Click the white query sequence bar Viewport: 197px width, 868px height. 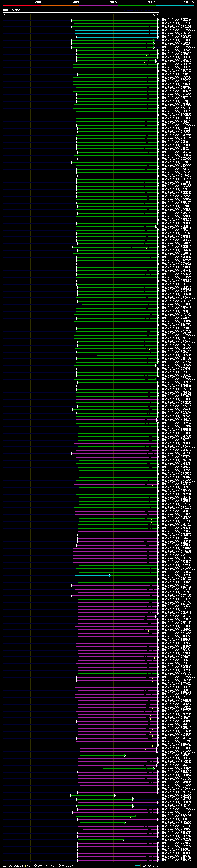(x=81, y=13)
